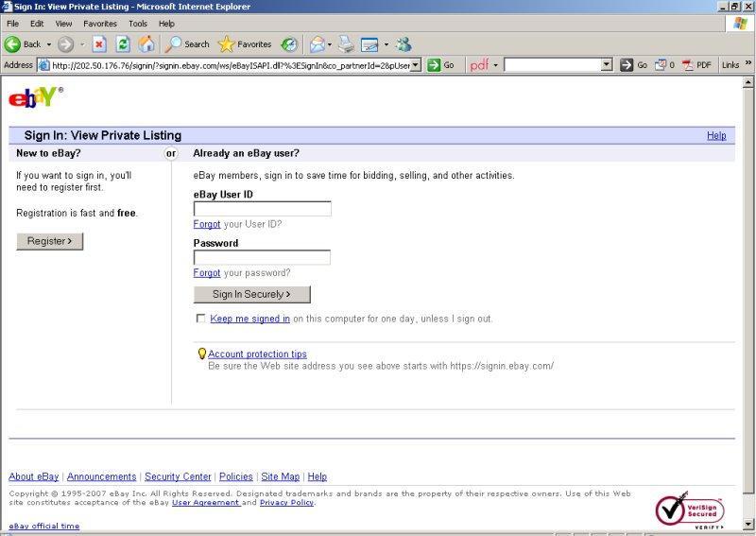This screenshot has width=756, height=536.
Task: Open the History toolbar icon
Action: pos(289,44)
